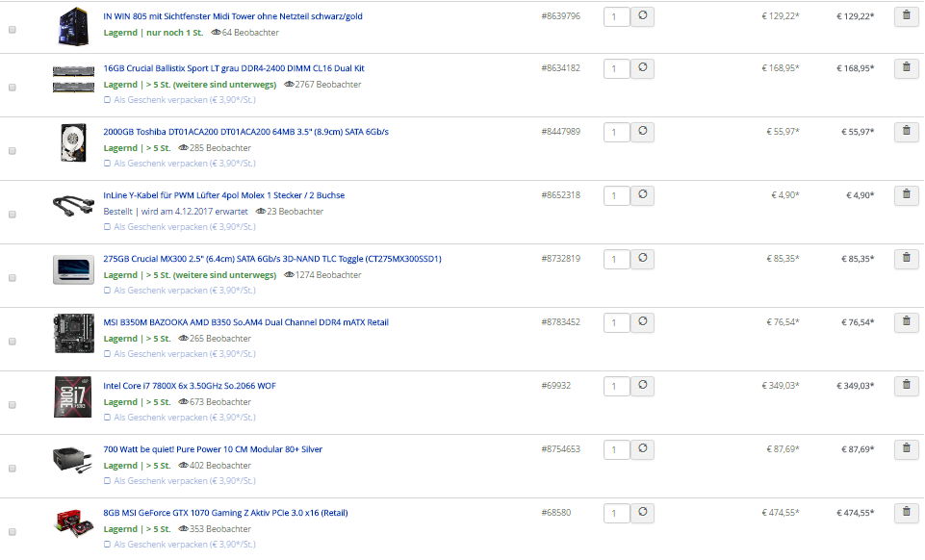Edit quantity field for be quiet! power supply
This screenshot has width=925, height=560.
click(617, 450)
